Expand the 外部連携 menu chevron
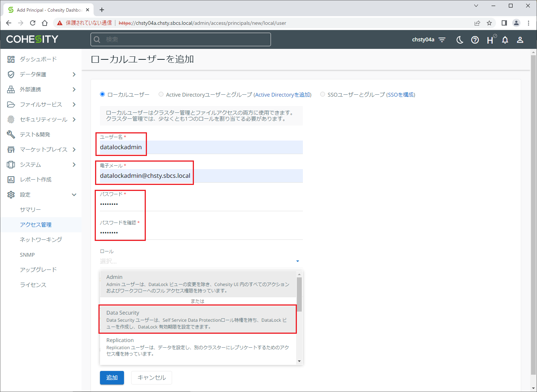This screenshot has height=392, width=537. click(74, 89)
